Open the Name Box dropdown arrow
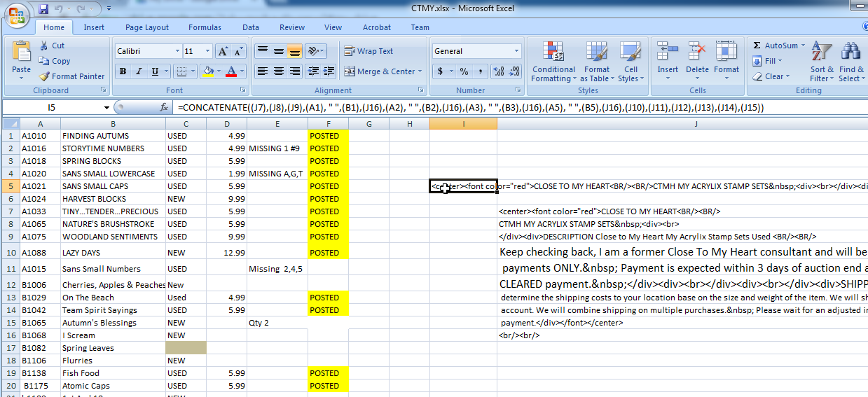 tap(106, 107)
